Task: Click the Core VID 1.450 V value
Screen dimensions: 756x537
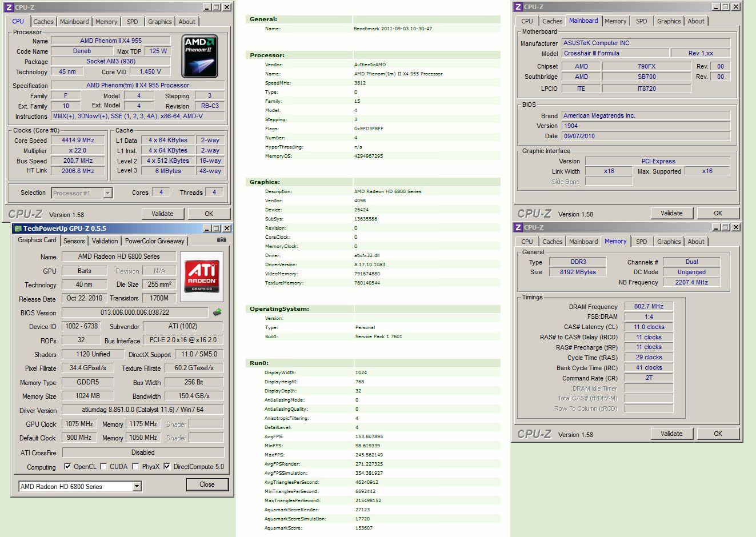Action: tap(150, 72)
